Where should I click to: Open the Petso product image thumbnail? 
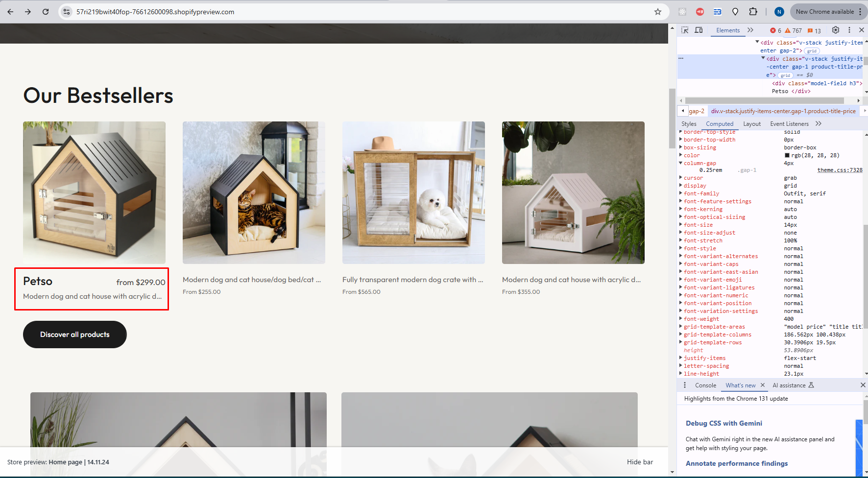point(94,192)
